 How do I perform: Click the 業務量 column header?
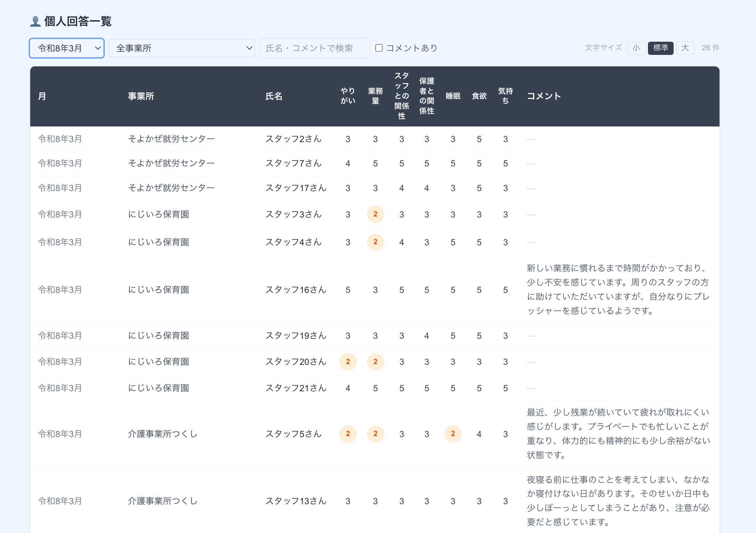pyautogui.click(x=375, y=96)
